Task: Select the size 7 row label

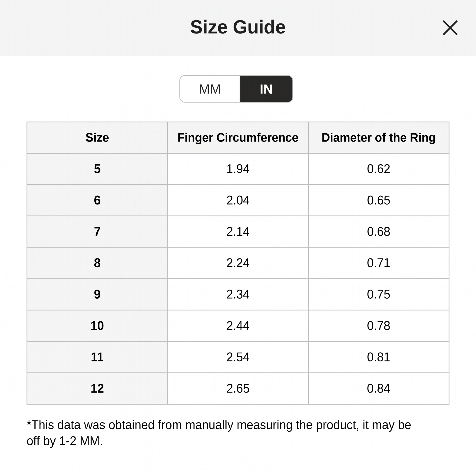Action: coord(97,231)
